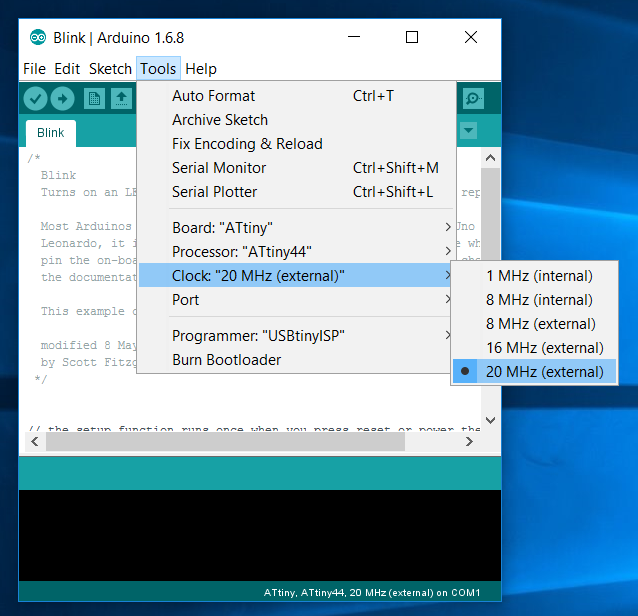Click the code line "by Scott Fitzg"

coord(88,363)
